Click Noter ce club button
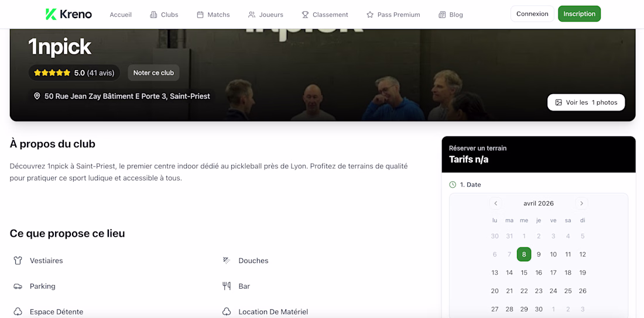This screenshot has height=318, width=644. coord(153,72)
